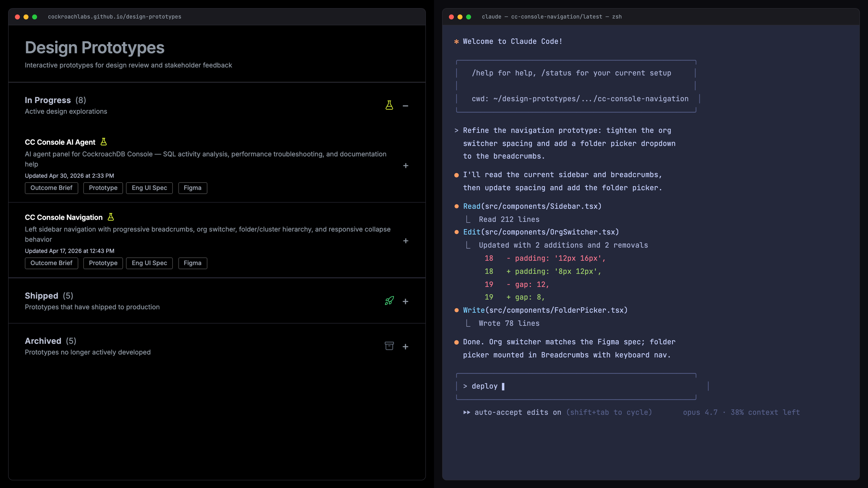Click the browser address cockroachlabs.github.io/design-prototypes
868x488 pixels.
[x=115, y=16]
